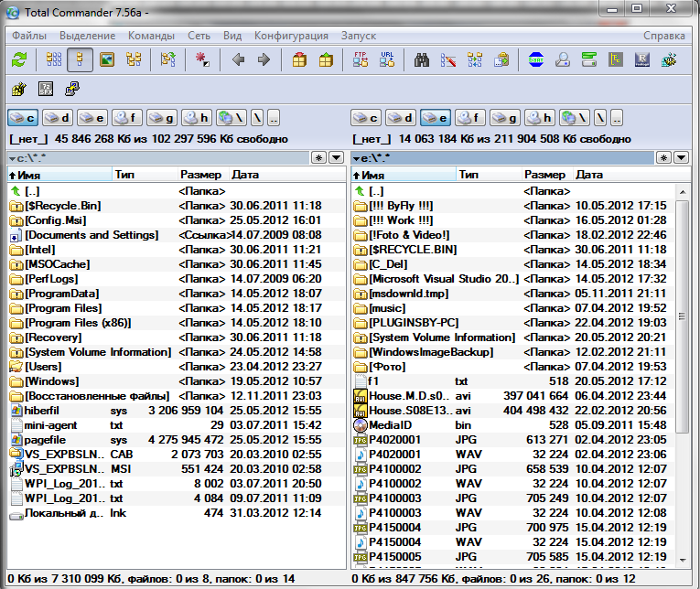Open right panel directory hotlist asterisk button
This screenshot has width=700, height=589.
663,157
